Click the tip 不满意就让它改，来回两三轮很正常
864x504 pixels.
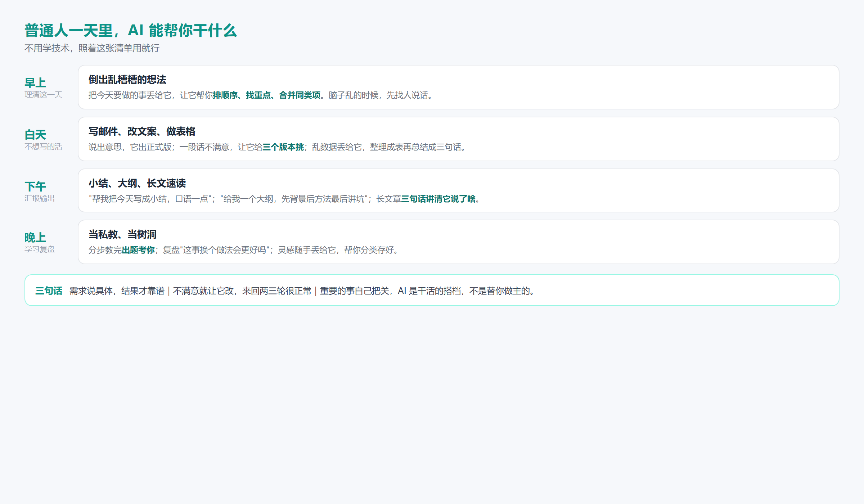(242, 291)
